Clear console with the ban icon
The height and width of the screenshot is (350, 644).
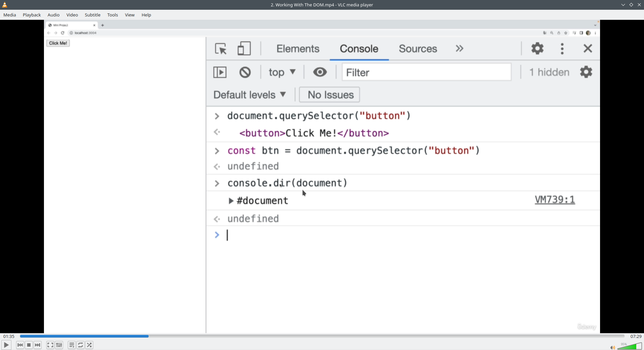point(245,72)
